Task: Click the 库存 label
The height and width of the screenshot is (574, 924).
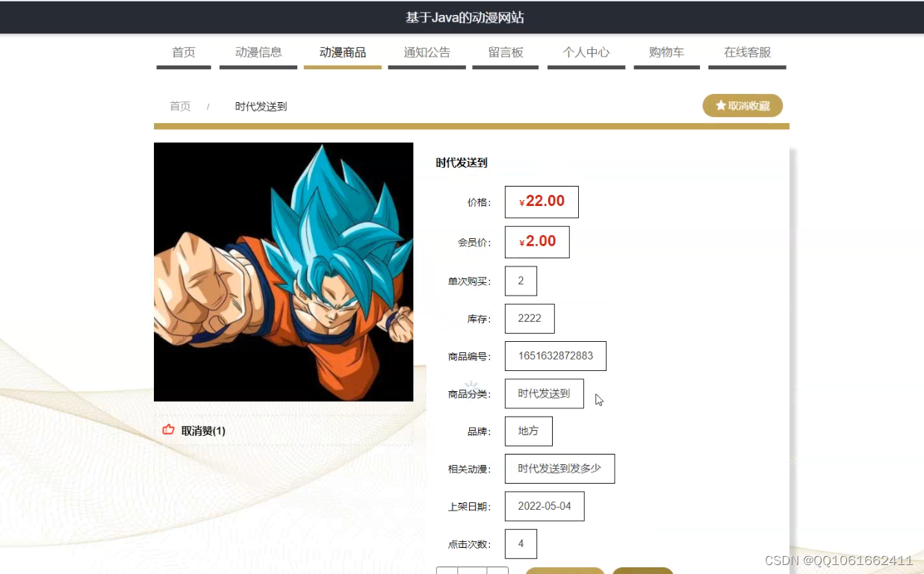Action: pos(480,319)
